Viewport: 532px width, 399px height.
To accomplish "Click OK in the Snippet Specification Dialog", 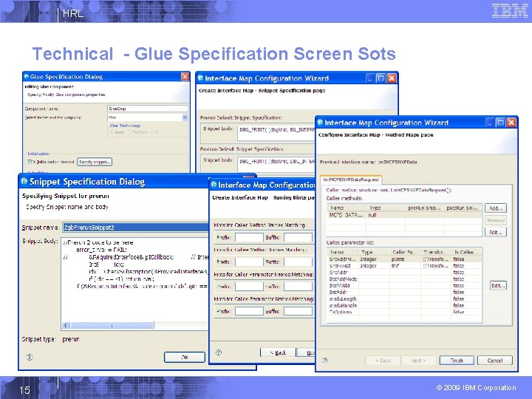I will tap(185, 357).
